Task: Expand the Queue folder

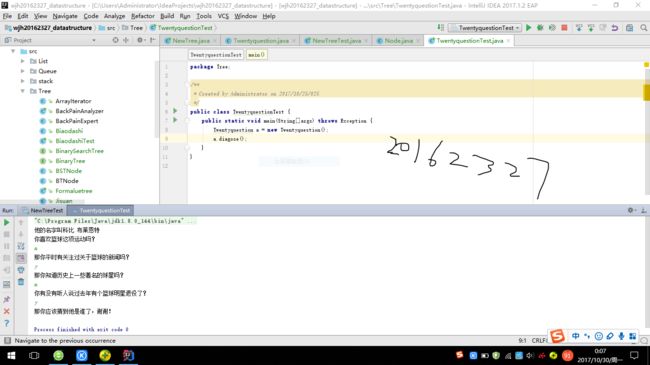Action: [x=22, y=71]
